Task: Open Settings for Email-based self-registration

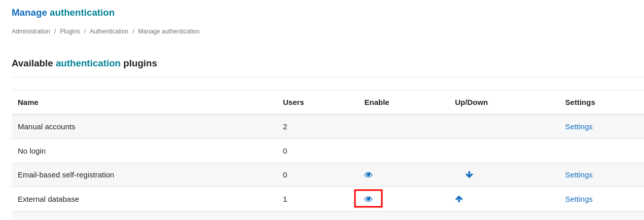Action: coord(579,174)
